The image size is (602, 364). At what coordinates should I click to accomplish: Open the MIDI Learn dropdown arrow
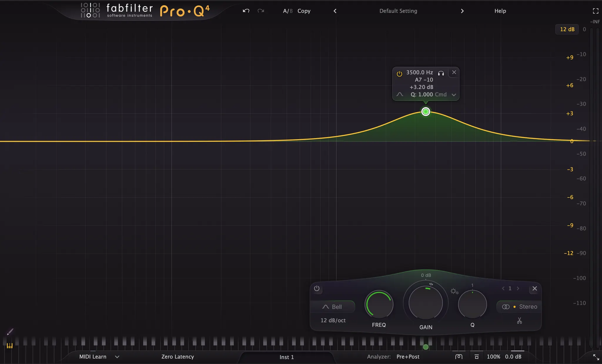pos(117,357)
